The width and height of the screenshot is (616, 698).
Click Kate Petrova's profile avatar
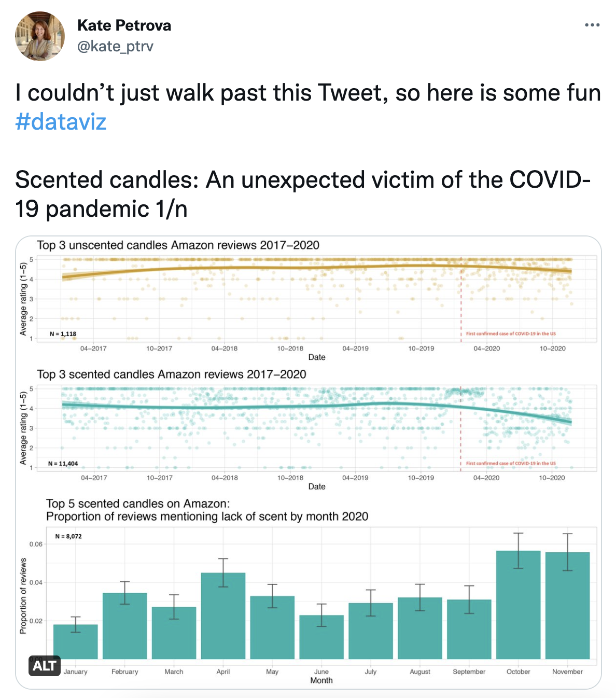[x=40, y=36]
